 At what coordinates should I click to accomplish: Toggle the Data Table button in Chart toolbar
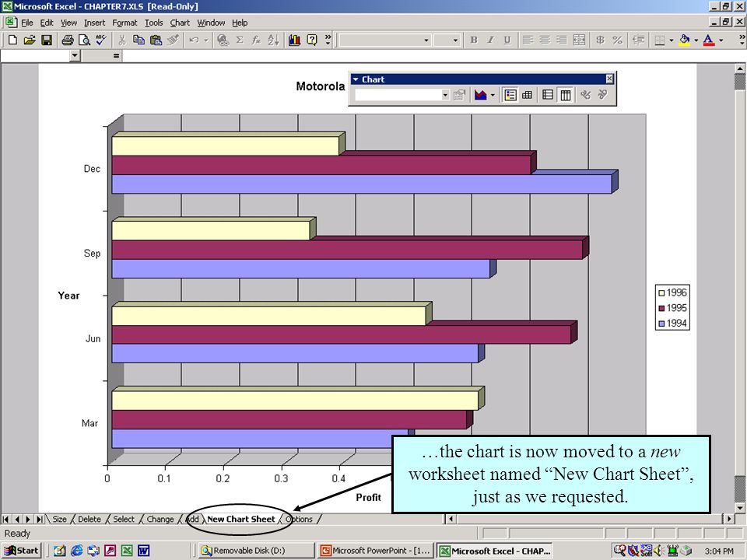tap(528, 95)
